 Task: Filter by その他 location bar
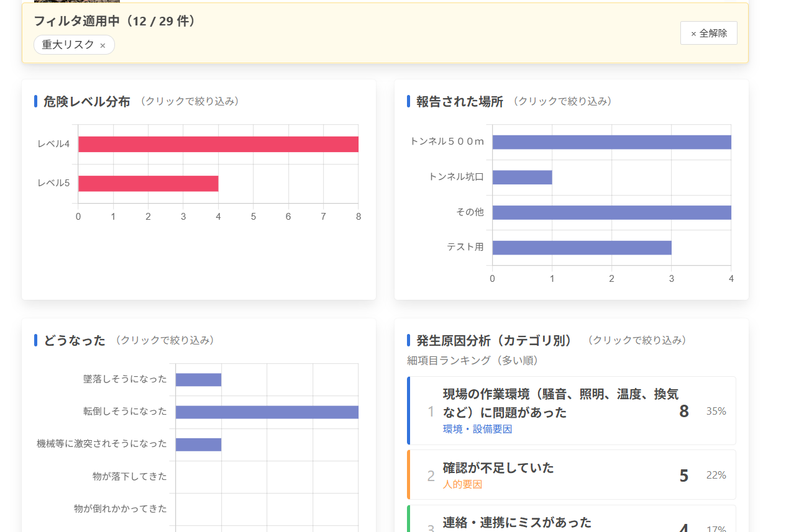click(x=611, y=212)
